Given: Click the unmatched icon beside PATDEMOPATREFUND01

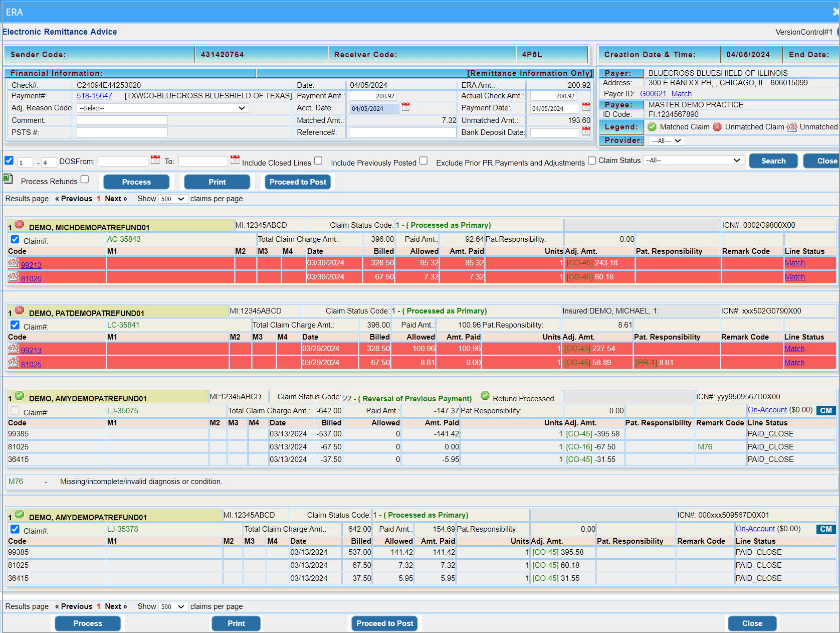Looking at the screenshot, I should pos(19,310).
